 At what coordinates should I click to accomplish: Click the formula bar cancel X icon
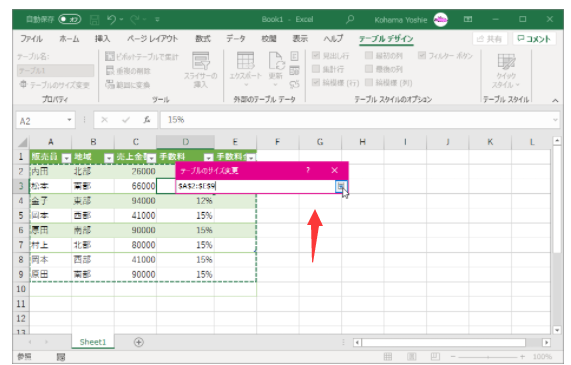point(105,120)
